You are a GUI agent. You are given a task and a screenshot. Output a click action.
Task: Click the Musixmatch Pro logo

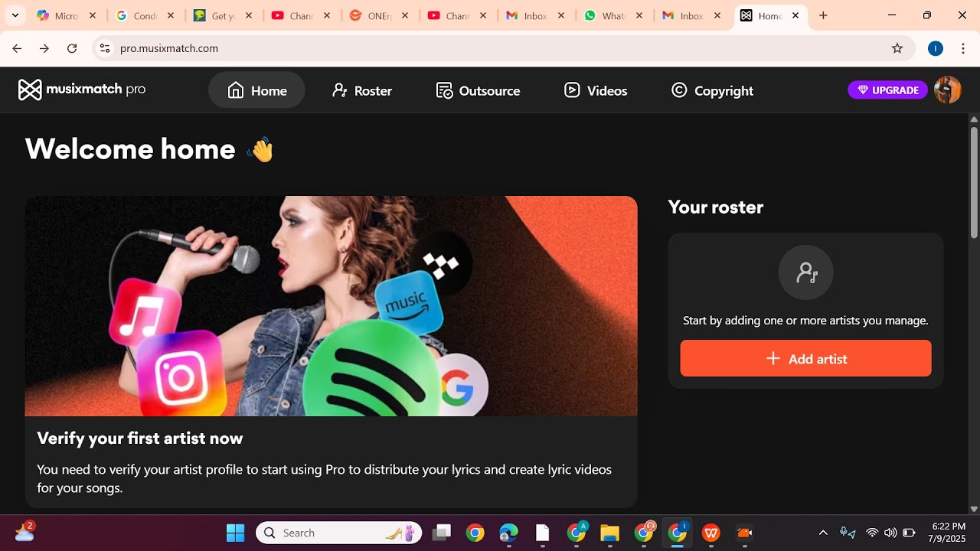82,90
